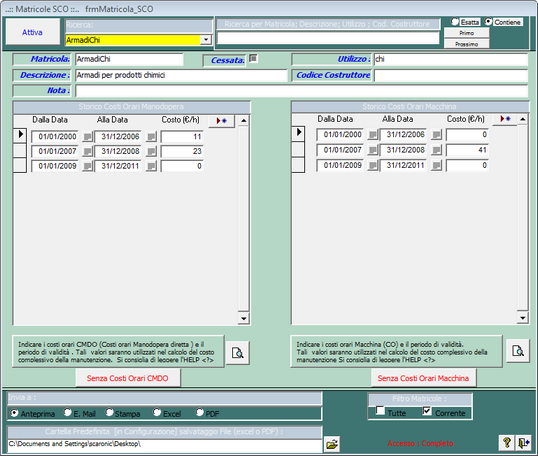Choose Excel as output option
Image resolution: width=538 pixels, height=456 pixels.
click(x=157, y=412)
